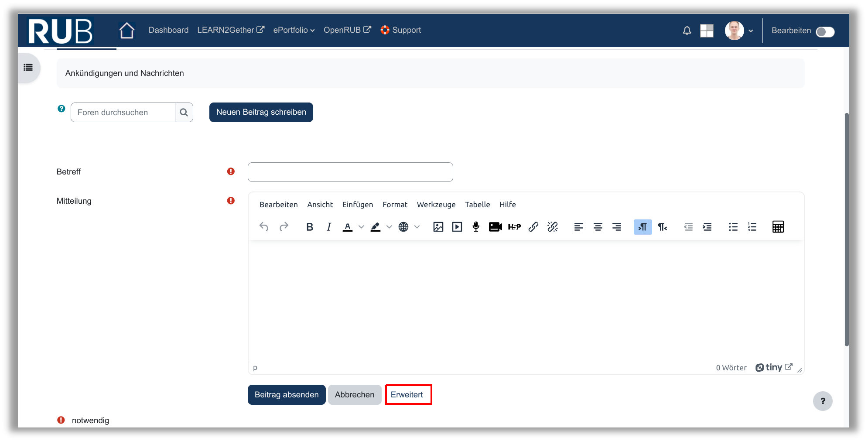The height and width of the screenshot is (441, 868).
Task: Expand the ePortfolio dropdown menu
Action: coord(294,30)
